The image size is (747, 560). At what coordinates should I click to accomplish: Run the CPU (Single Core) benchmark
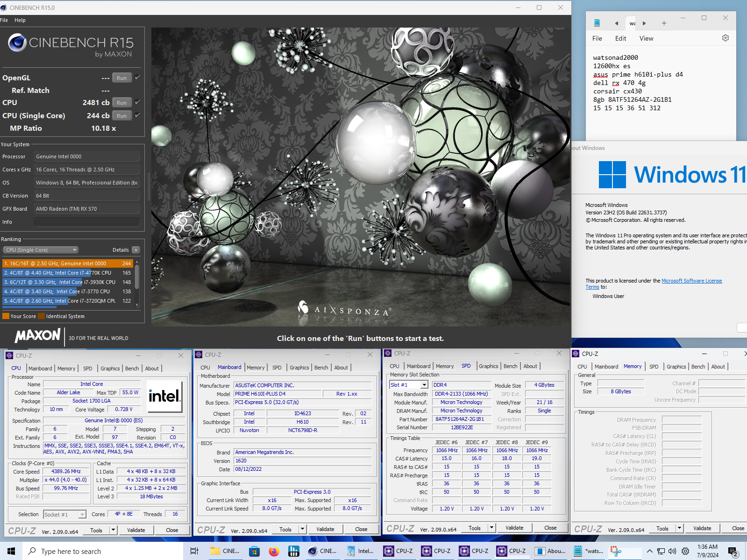coord(122,116)
